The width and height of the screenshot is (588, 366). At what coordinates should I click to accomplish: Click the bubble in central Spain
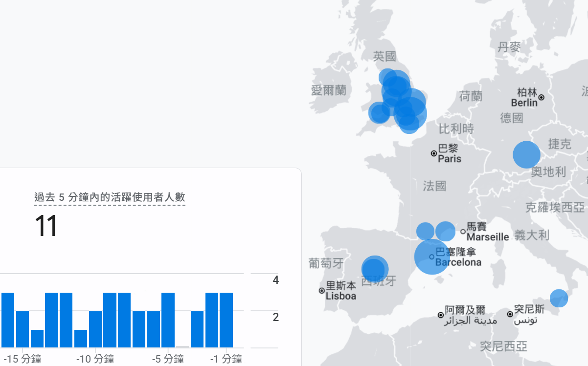tap(375, 269)
